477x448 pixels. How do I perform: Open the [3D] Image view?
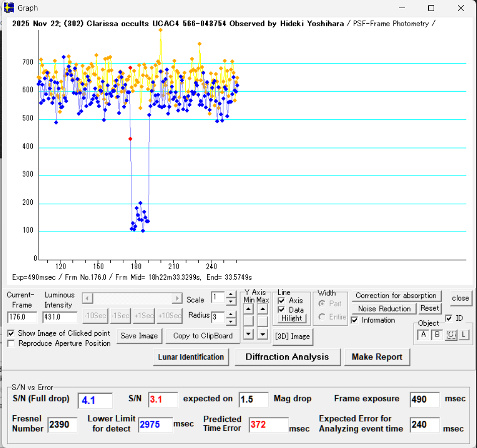pos(292,336)
